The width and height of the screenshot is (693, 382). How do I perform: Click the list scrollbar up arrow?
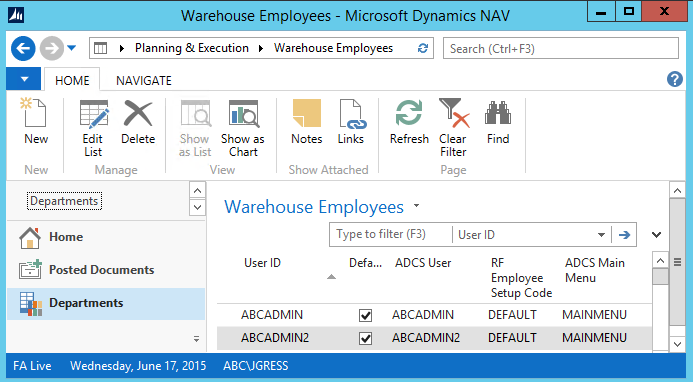[x=660, y=260]
